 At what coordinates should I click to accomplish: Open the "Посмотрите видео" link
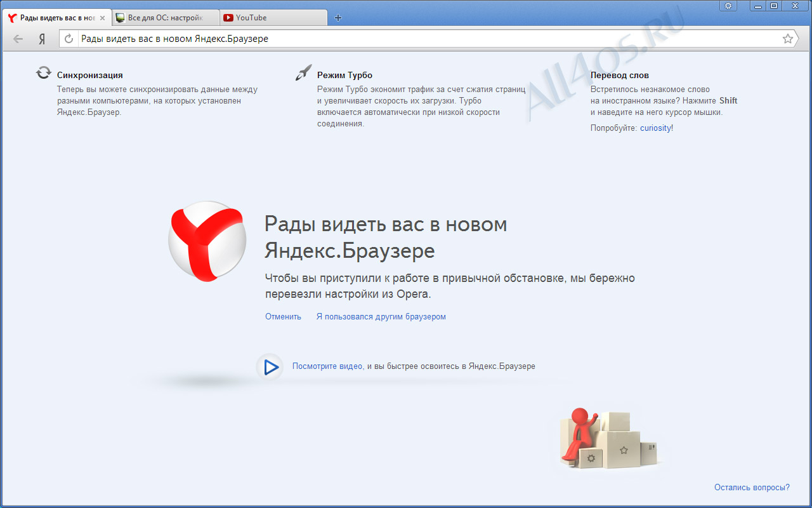coord(327,366)
